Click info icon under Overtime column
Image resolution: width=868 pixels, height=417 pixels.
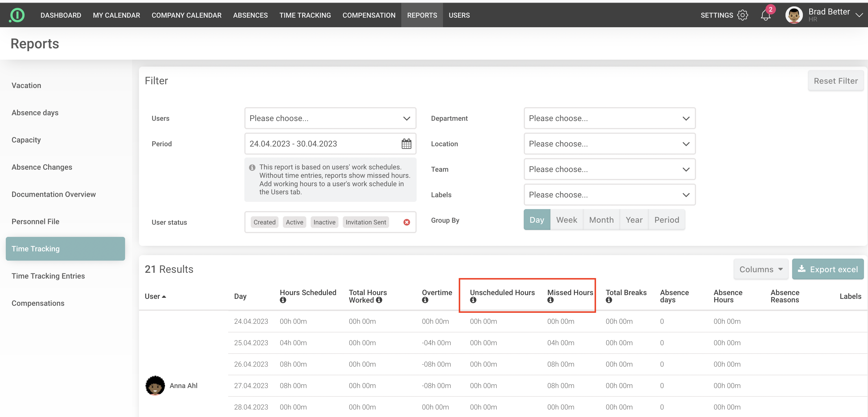(425, 300)
